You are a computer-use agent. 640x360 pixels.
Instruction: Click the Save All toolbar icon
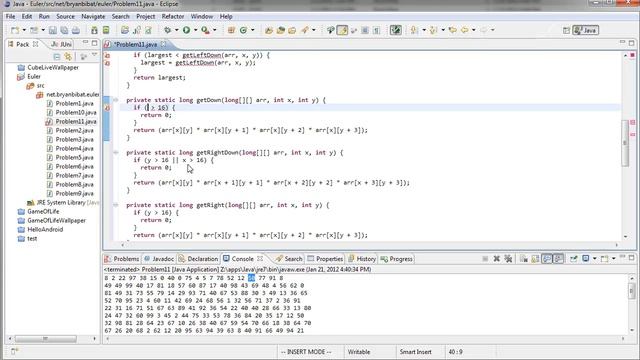[64, 30]
